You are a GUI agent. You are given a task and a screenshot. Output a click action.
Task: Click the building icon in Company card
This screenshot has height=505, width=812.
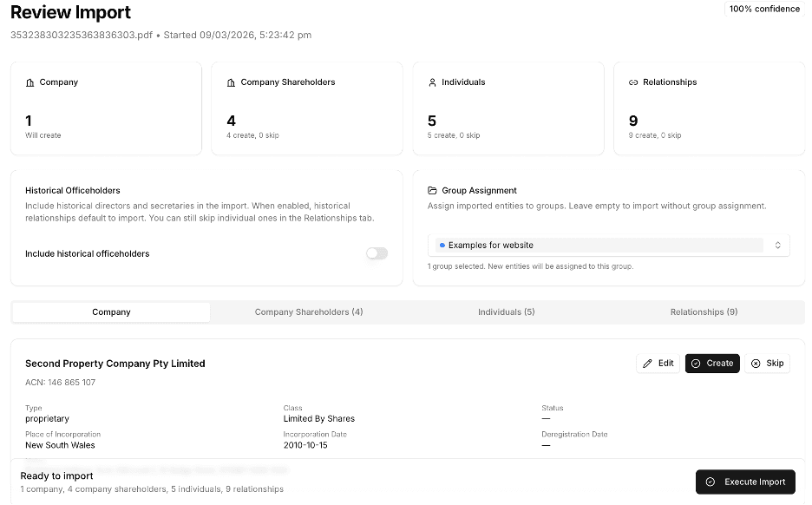point(30,82)
